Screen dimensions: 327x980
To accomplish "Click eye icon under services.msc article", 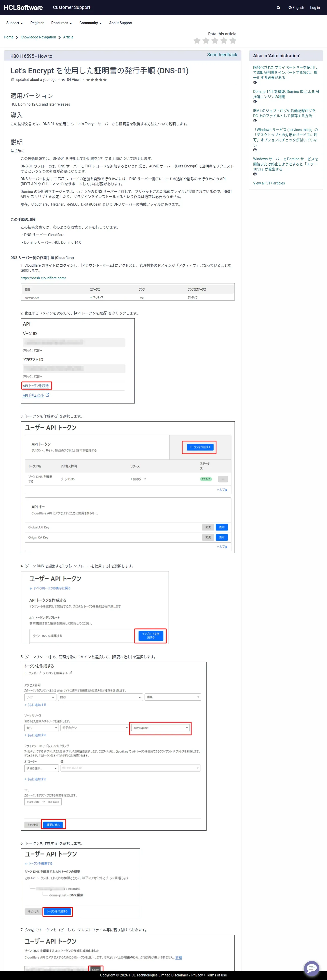I will point(255,150).
